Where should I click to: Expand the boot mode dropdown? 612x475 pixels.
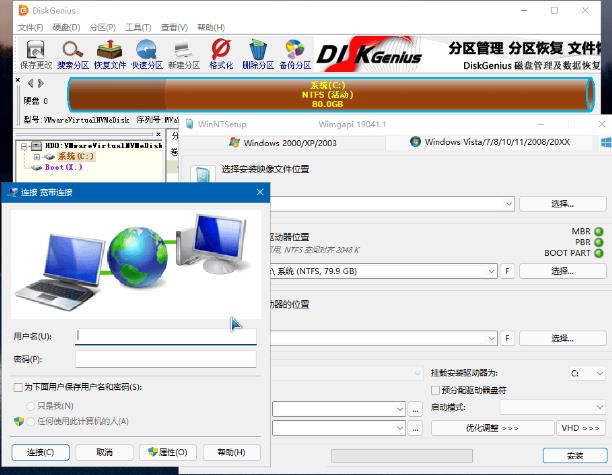[553, 407]
